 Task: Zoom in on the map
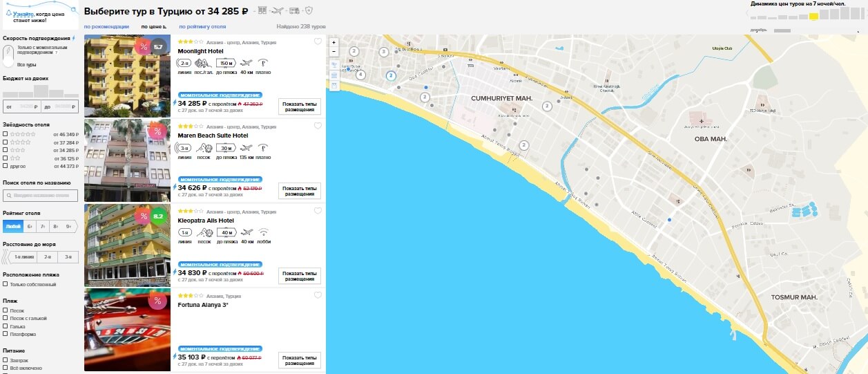(334, 42)
